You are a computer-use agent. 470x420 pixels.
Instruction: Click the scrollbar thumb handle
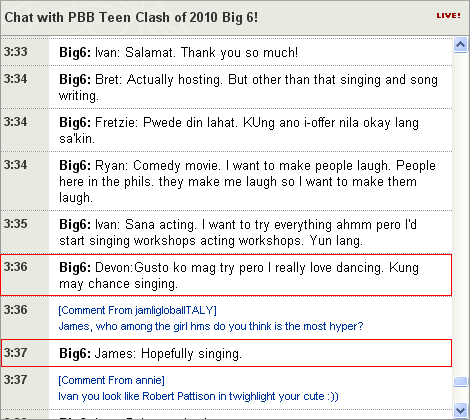click(460, 381)
